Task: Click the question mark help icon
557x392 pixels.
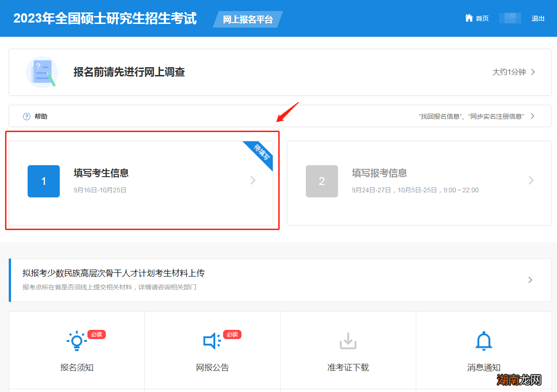Action: (26, 116)
